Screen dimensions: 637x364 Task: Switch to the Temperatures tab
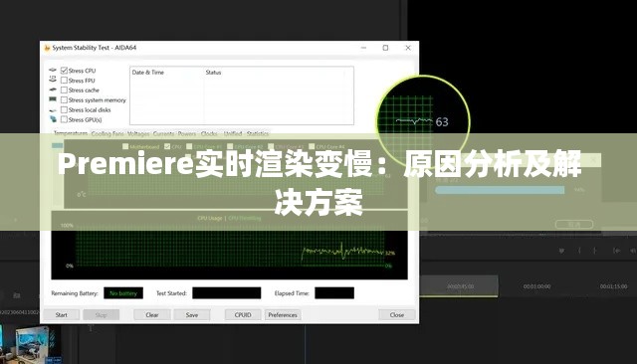click(x=71, y=133)
